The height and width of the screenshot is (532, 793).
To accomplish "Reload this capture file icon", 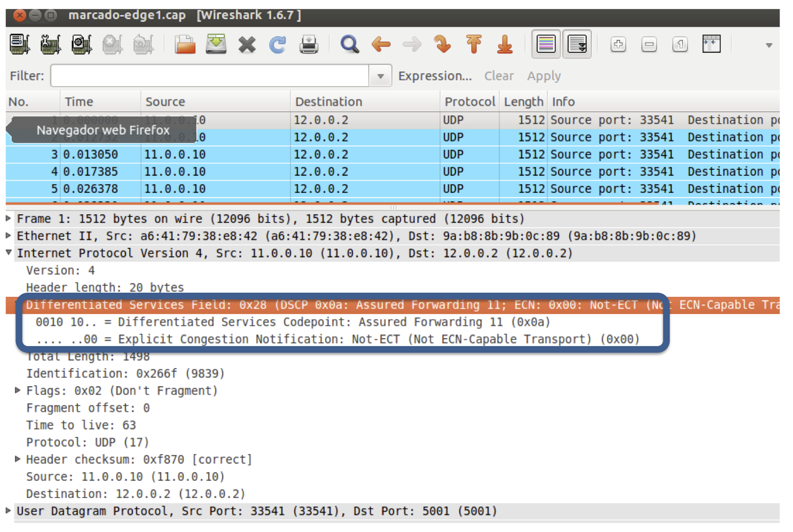I will [278, 44].
